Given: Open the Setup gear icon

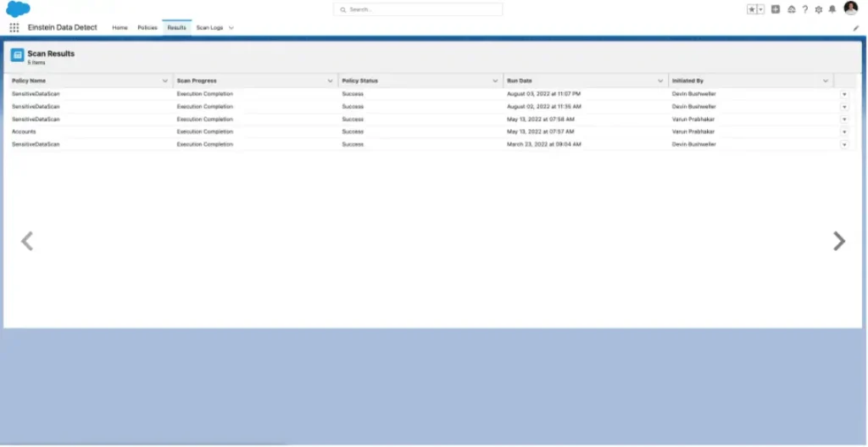Looking at the screenshot, I should coord(819,9).
